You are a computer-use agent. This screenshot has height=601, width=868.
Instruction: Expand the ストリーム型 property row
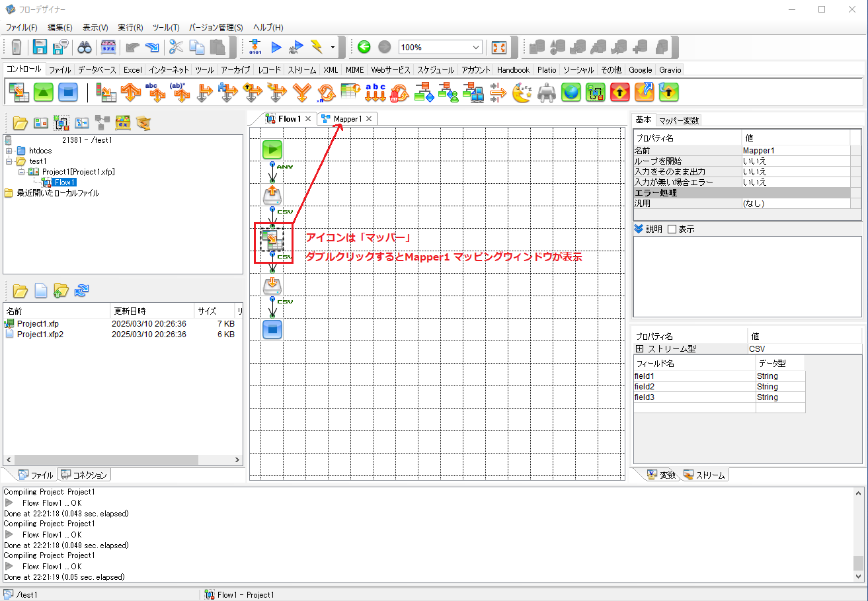[639, 348]
